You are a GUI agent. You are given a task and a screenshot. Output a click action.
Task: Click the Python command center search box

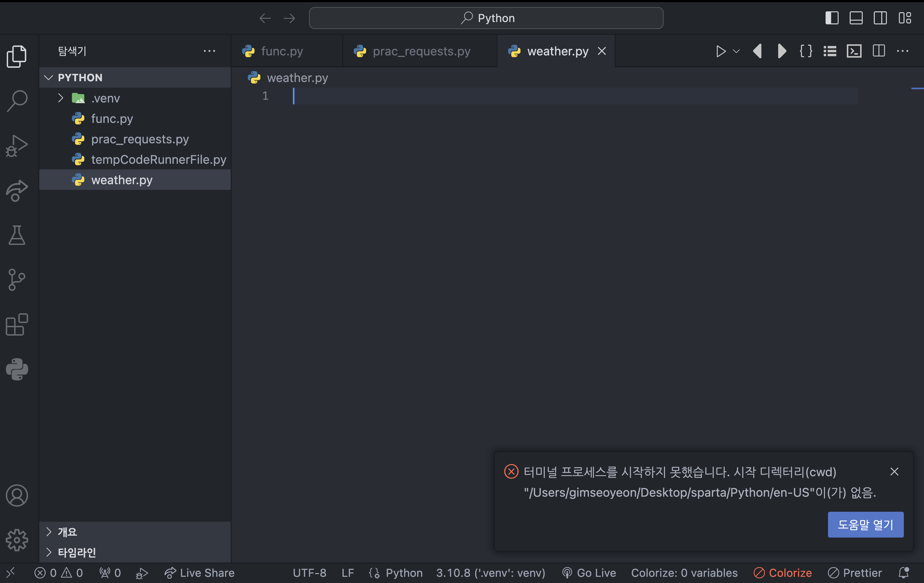[x=486, y=18]
